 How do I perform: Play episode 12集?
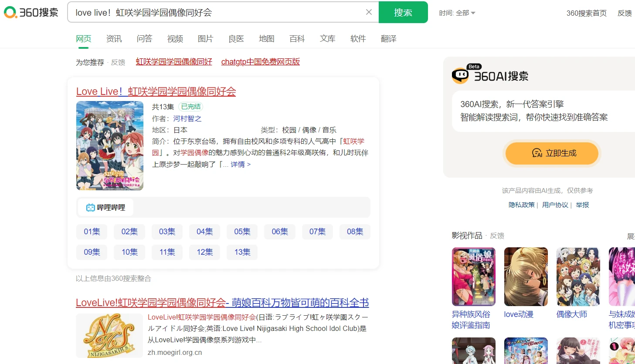coord(205,252)
